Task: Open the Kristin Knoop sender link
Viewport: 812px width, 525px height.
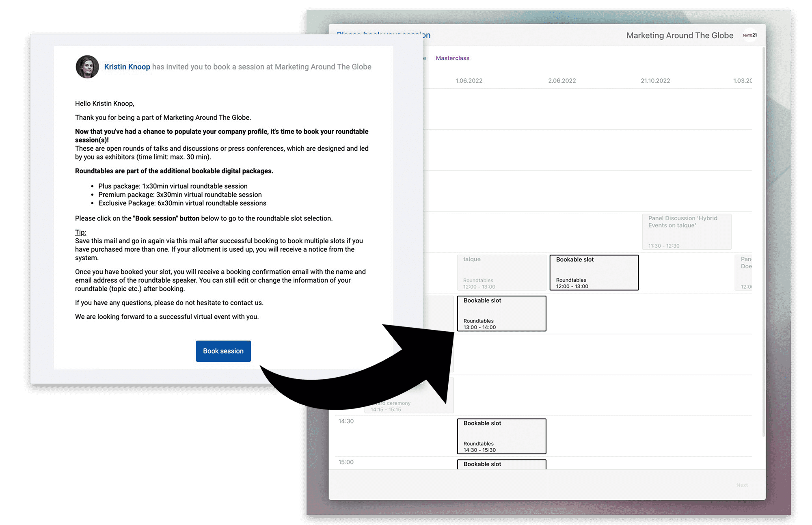Action: coord(127,67)
